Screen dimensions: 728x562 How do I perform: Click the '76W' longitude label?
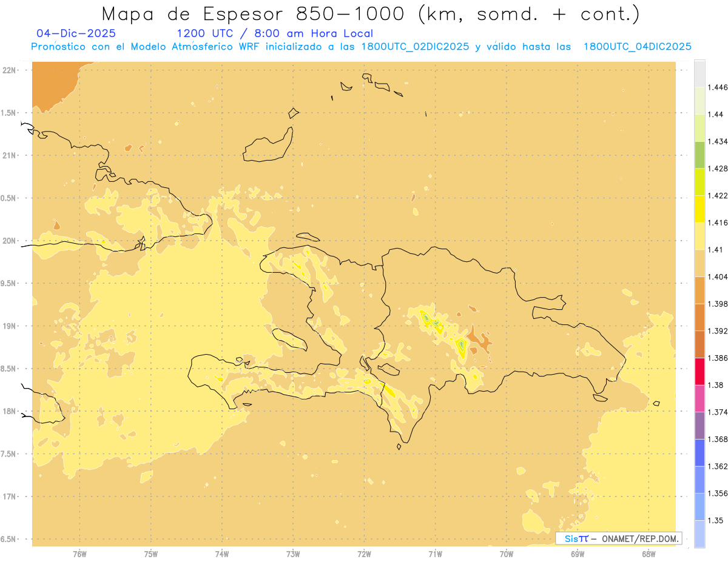(79, 554)
